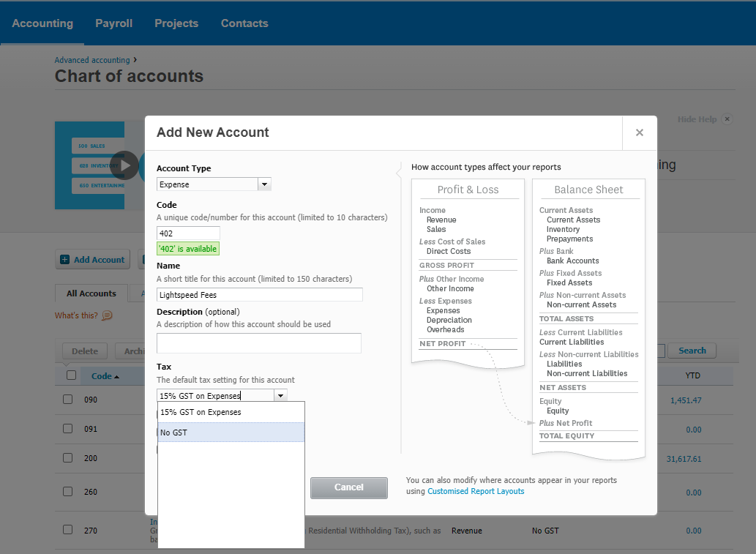Click the Advanced accounting breadcrumb link
Viewport: 756px width, 554px height.
[x=91, y=59]
